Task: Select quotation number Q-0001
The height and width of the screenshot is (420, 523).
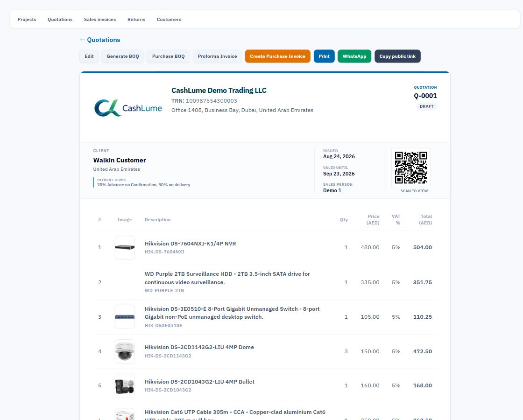Action: [425, 96]
